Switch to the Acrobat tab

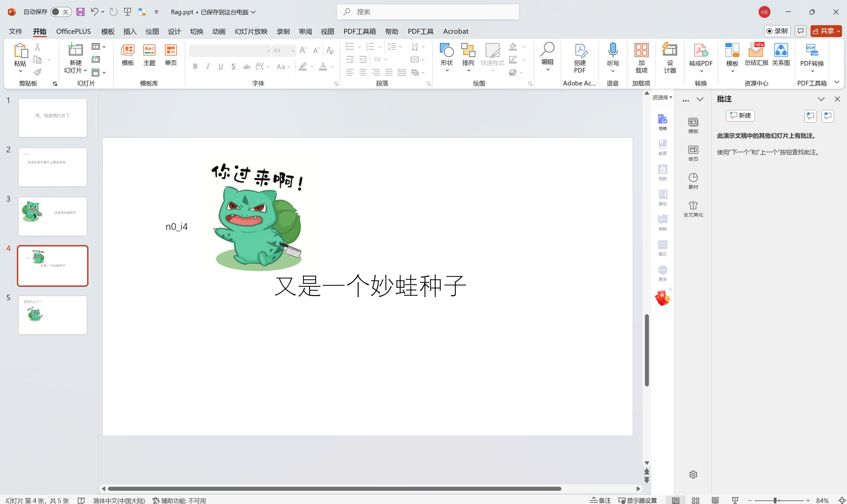tap(455, 31)
